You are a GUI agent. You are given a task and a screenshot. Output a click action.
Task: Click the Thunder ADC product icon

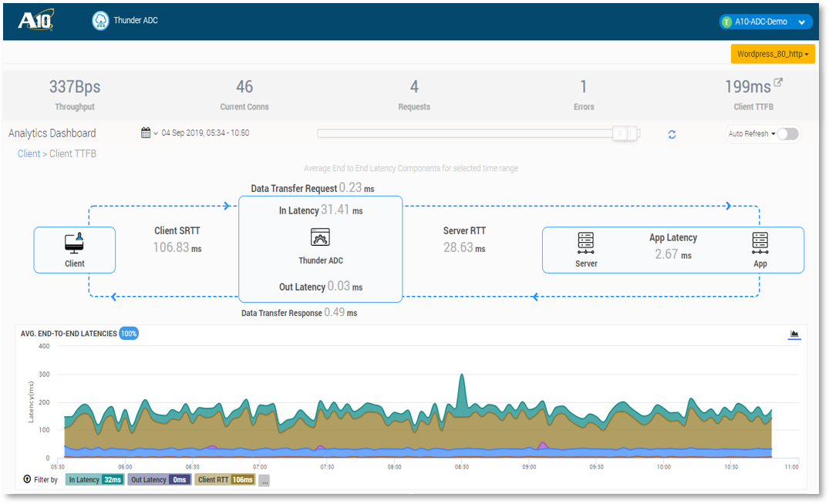(x=100, y=21)
